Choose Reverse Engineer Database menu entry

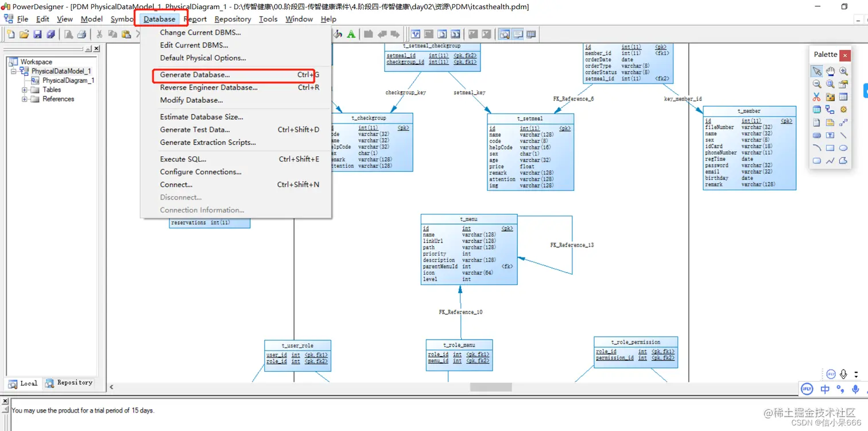(236, 87)
